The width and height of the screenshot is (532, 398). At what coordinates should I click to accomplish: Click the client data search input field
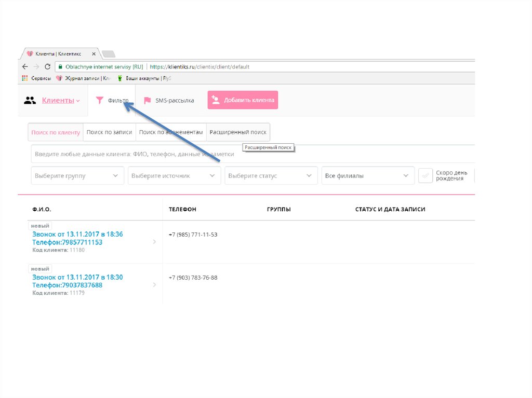[x=249, y=154]
